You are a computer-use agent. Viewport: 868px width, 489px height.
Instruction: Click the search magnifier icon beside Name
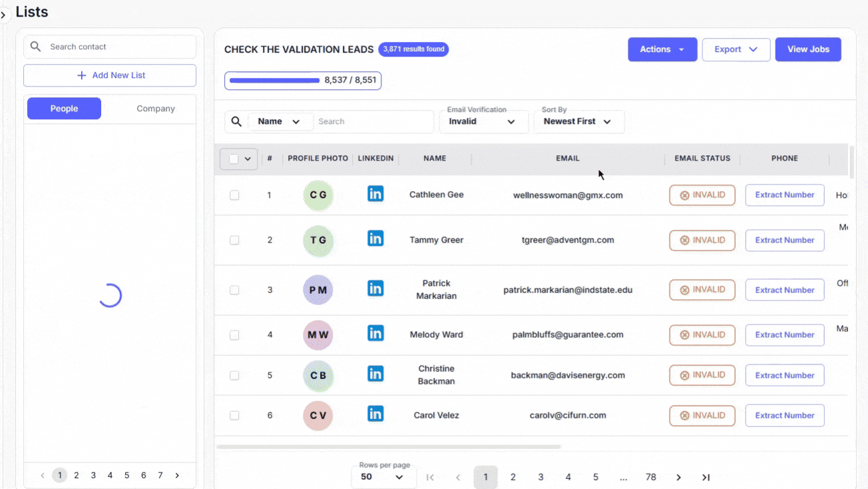[236, 122]
